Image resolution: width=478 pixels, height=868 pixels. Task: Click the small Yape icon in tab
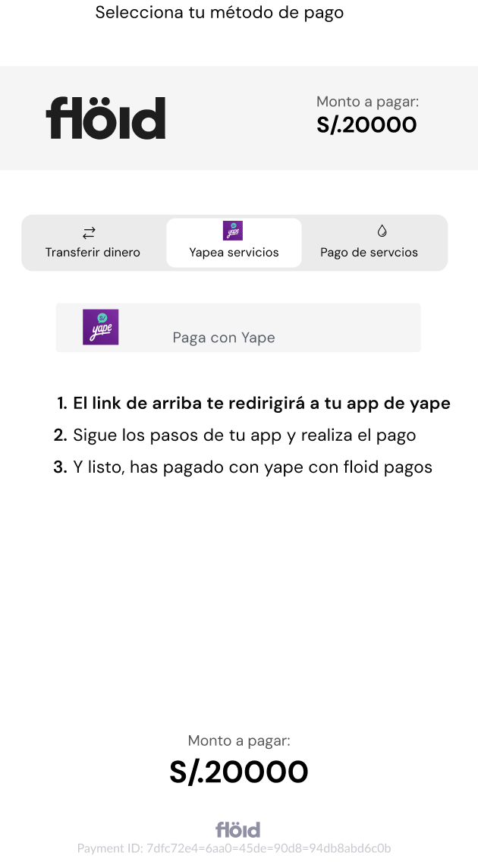[233, 231]
